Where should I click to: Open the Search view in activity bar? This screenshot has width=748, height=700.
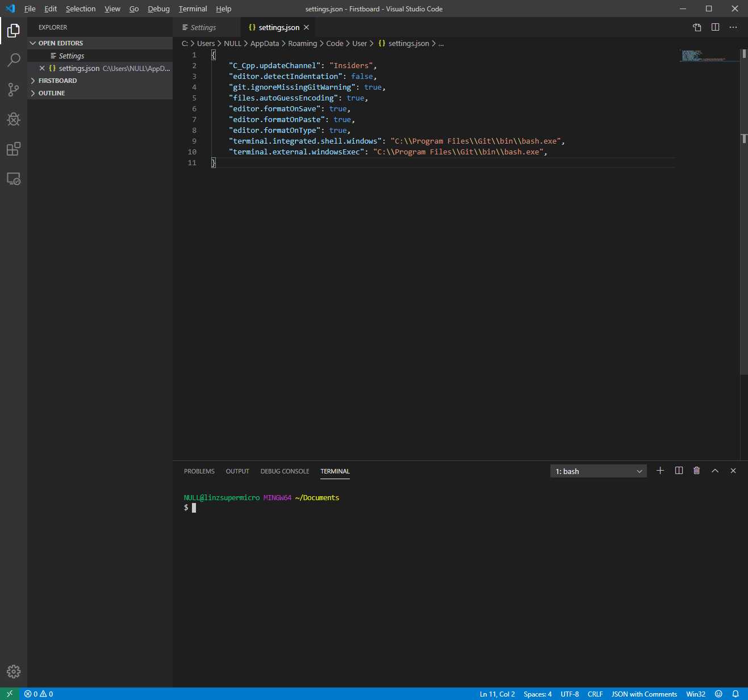point(14,60)
